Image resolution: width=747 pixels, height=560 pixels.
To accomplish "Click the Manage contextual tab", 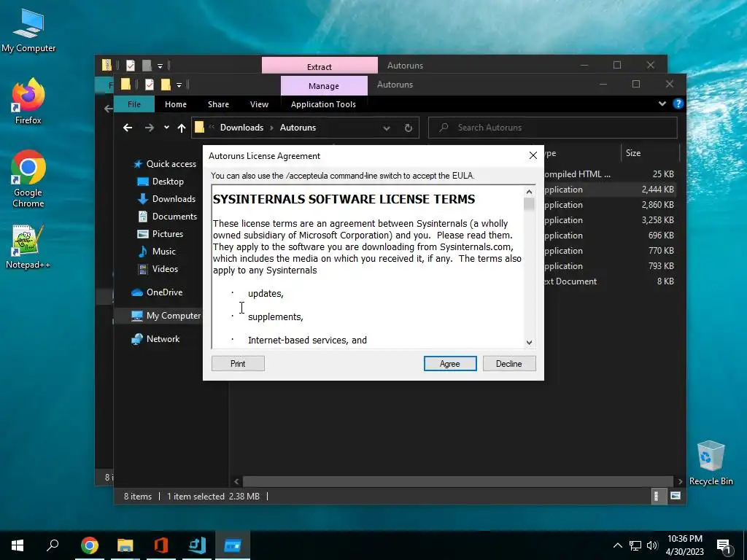I will 324,86.
